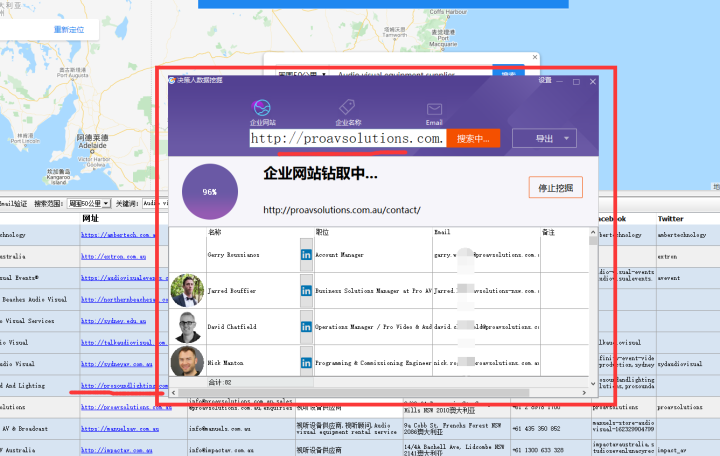Click Jarred Bouffier's profile photo

coord(187,290)
